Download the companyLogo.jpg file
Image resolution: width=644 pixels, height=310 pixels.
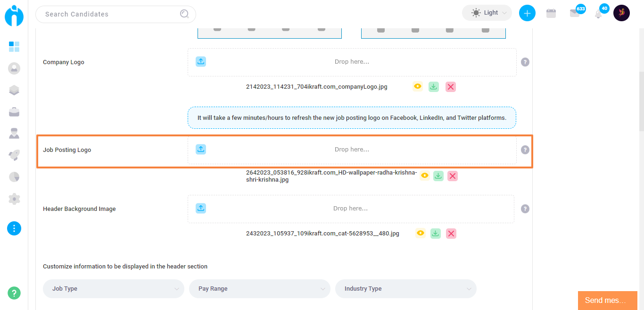pyautogui.click(x=434, y=87)
